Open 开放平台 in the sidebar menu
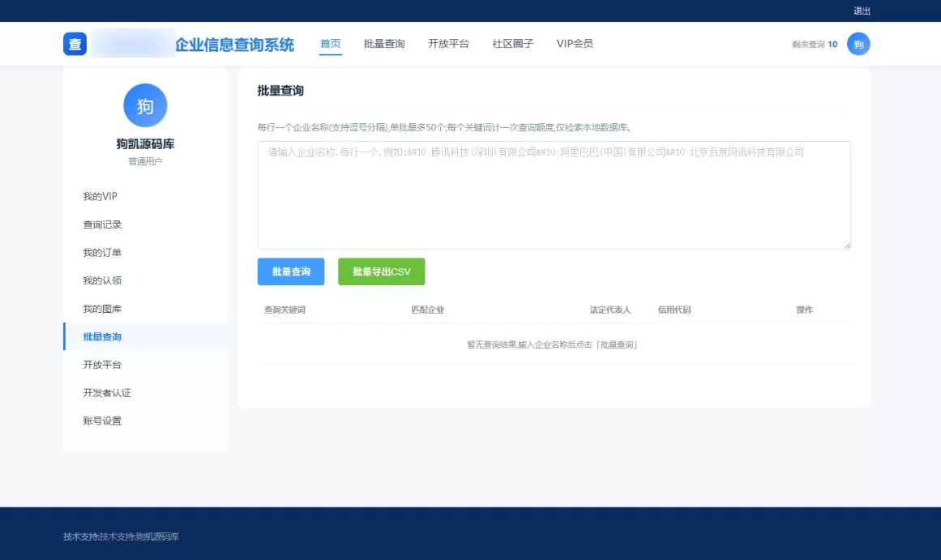 click(x=145, y=365)
